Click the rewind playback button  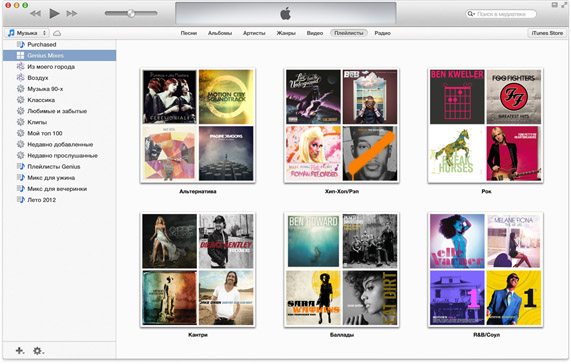35,13
